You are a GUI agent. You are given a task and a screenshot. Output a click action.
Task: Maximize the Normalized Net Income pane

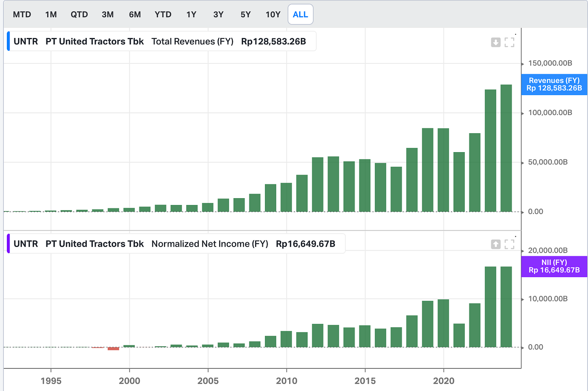click(509, 244)
